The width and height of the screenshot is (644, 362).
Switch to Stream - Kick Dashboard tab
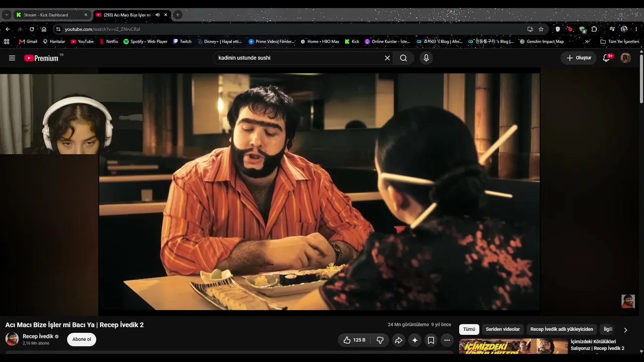[51, 15]
